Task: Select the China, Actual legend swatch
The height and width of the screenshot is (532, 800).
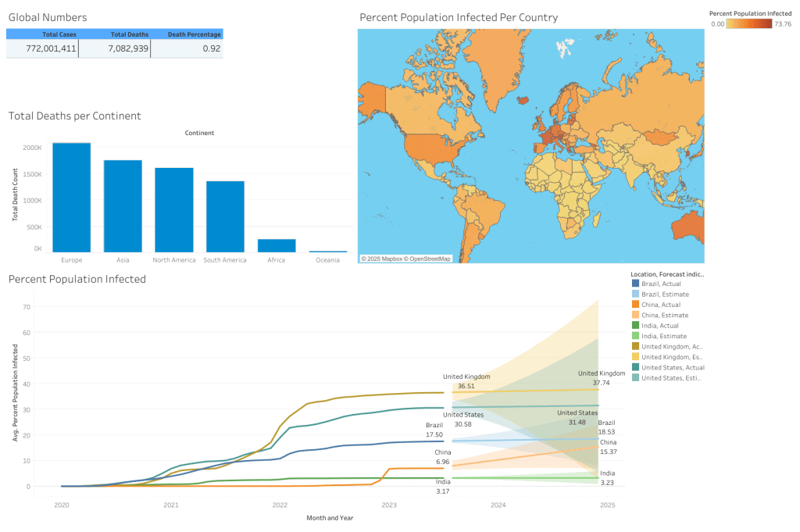Action: (x=635, y=305)
